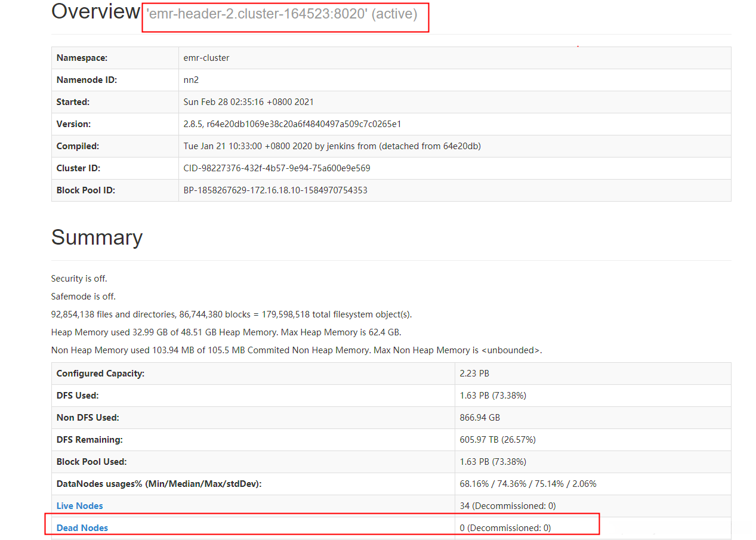Click the DFS Remaining label
756x540 pixels.
[x=90, y=440]
